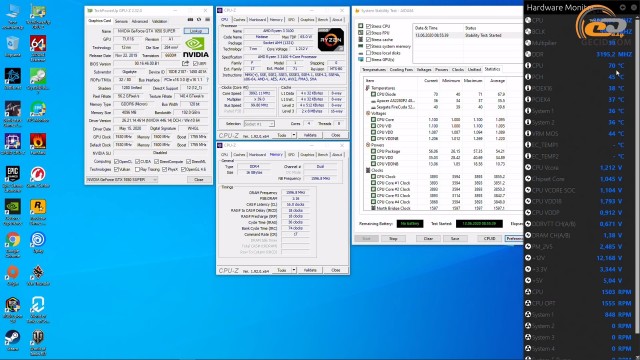Toggle UEFI checkbox in GPU-Z
640x360 pixels.
195,64
